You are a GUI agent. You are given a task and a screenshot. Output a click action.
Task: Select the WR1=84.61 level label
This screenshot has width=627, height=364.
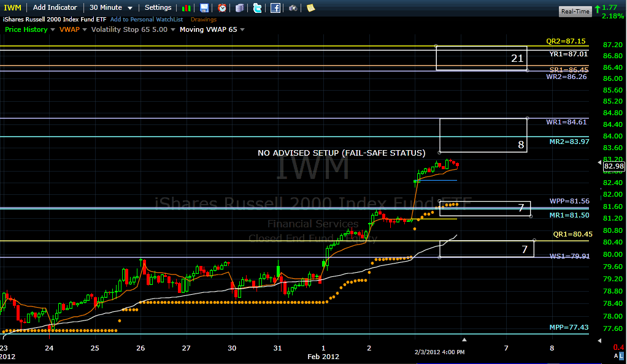point(566,123)
